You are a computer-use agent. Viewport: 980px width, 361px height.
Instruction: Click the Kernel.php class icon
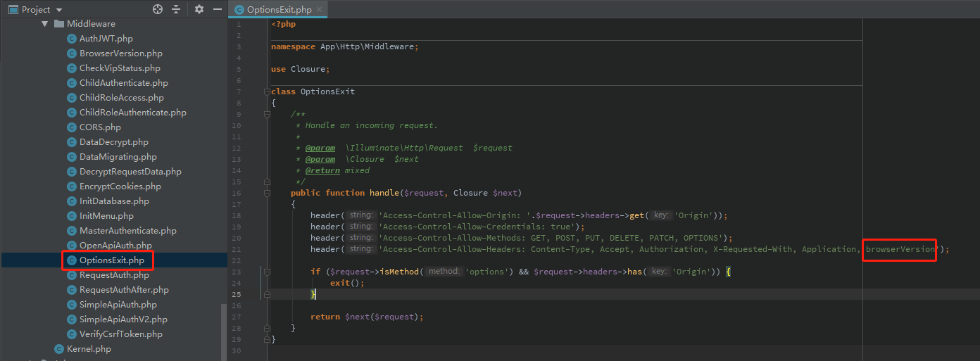coord(59,349)
